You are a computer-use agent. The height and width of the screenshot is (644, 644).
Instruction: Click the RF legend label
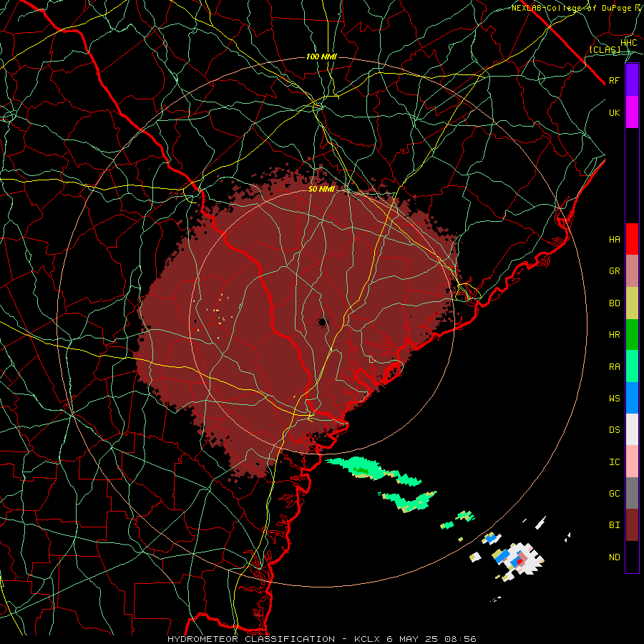tap(615, 80)
